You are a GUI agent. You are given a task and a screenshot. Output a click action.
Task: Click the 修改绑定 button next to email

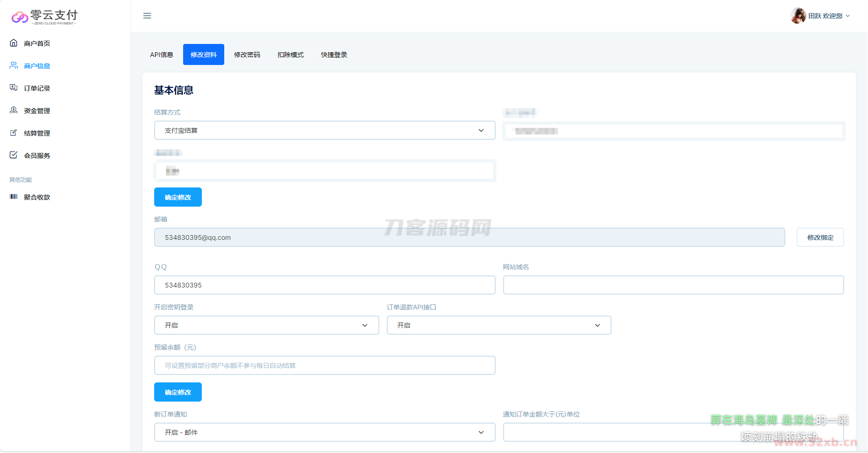(x=820, y=237)
